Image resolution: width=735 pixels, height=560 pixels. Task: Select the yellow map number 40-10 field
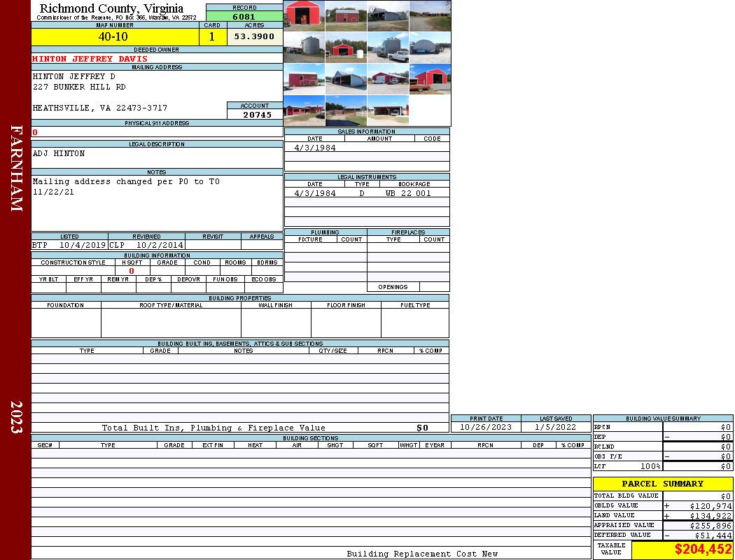tap(115, 36)
